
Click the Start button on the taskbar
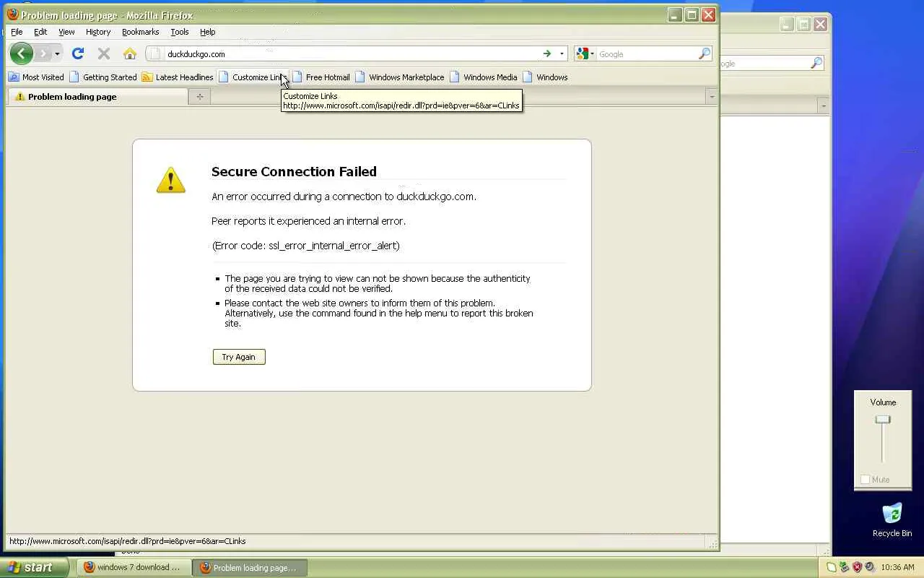pyautogui.click(x=34, y=567)
